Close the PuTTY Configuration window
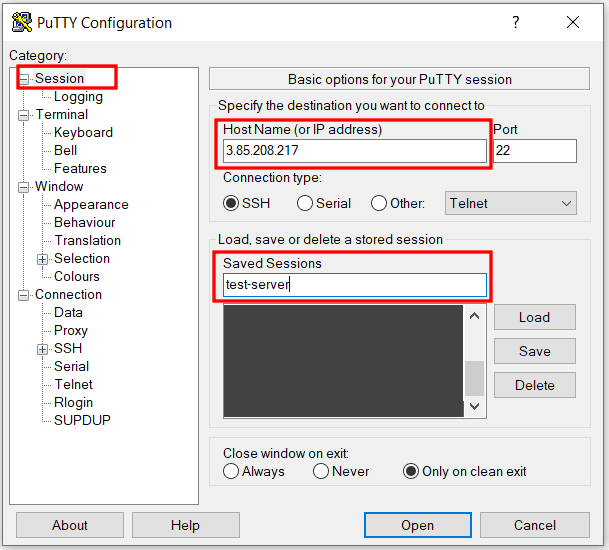The image size is (609, 550). (x=573, y=22)
